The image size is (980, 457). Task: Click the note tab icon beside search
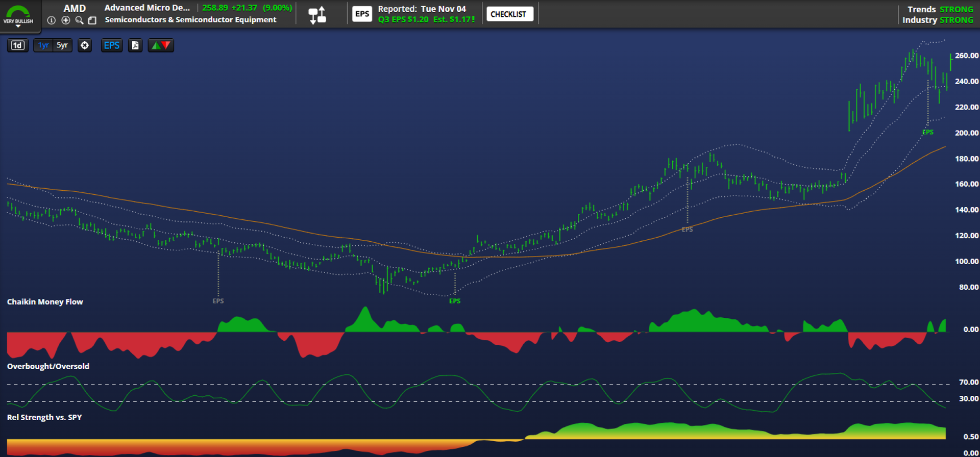(92, 20)
